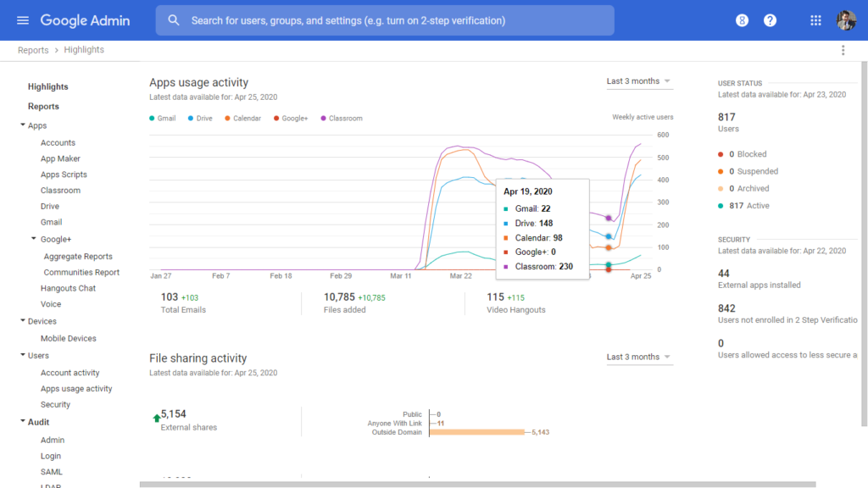Click the green External shares up arrow
Image resolution: width=868 pixels, height=488 pixels.
pos(156,418)
